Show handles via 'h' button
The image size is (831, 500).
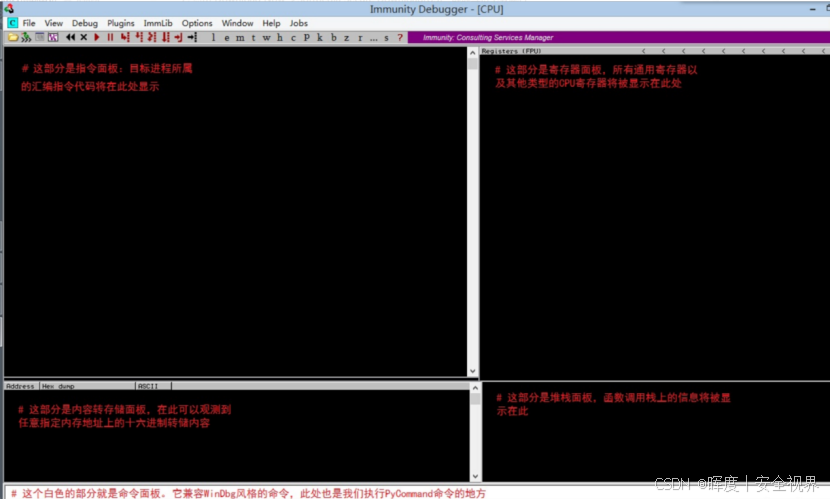point(280,37)
